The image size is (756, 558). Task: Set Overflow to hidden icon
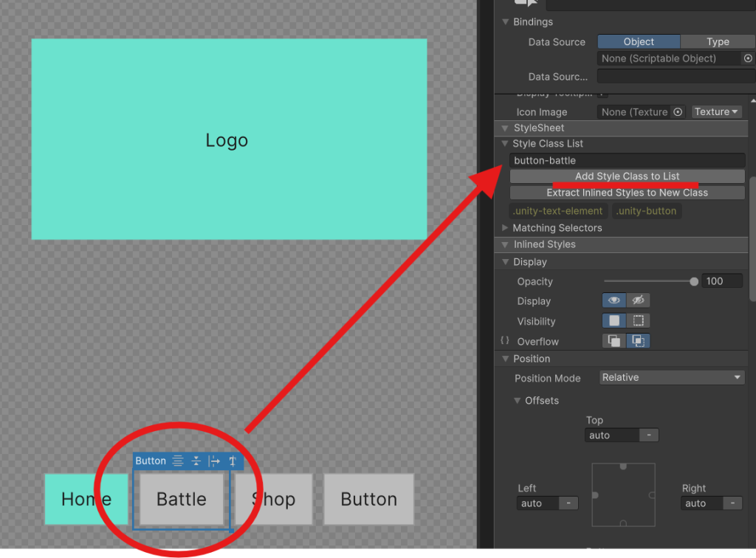click(x=638, y=341)
